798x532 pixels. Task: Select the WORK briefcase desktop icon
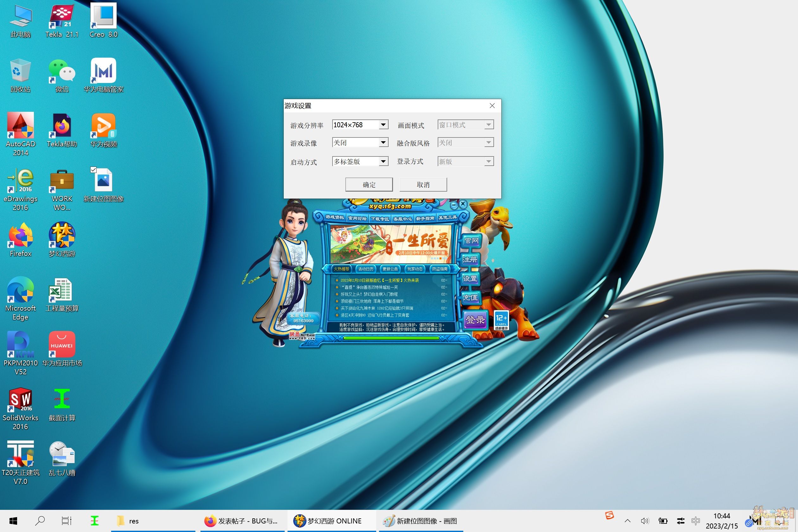click(x=62, y=189)
